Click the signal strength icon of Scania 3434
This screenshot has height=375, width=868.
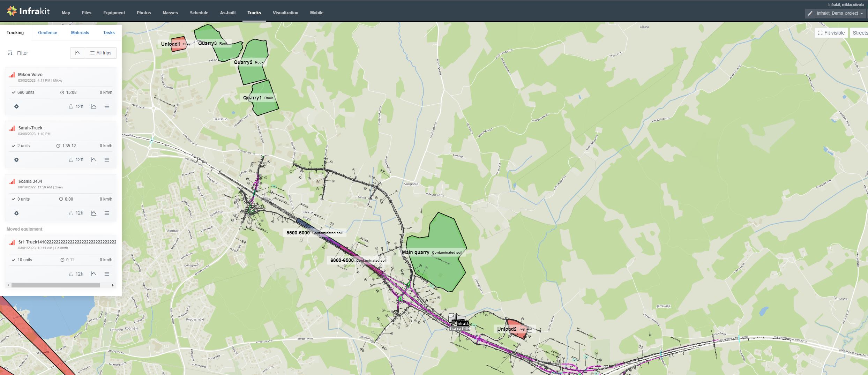(12, 181)
